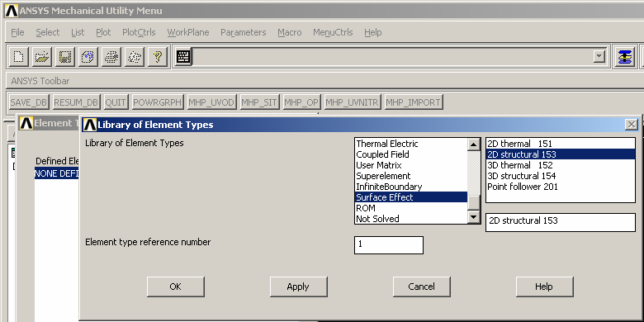Click SAVE_DB toolbar button

point(29,102)
